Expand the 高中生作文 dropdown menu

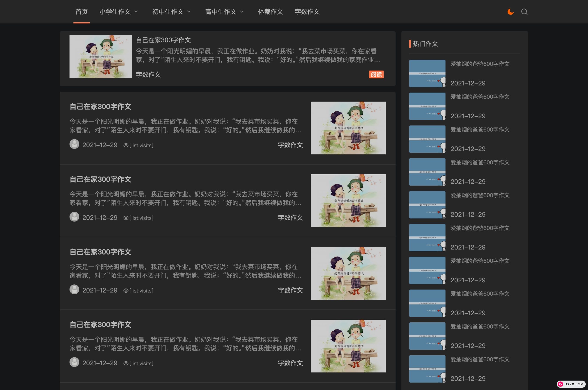[x=224, y=12]
